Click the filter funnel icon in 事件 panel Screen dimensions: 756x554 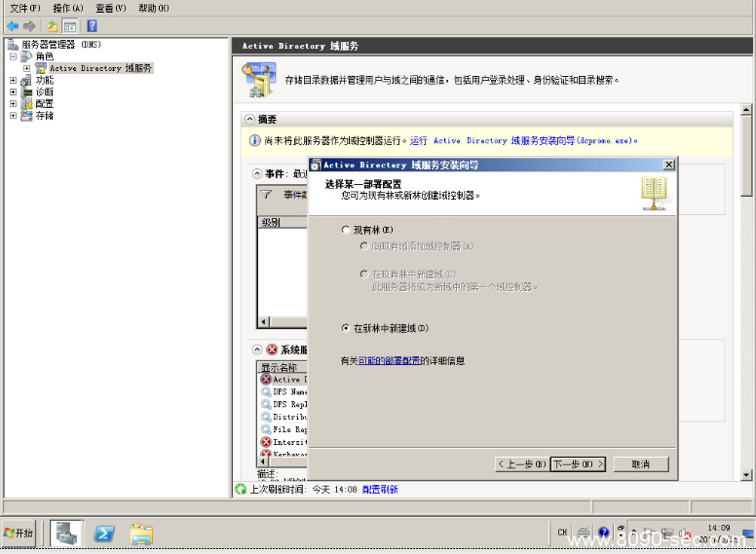click(266, 194)
